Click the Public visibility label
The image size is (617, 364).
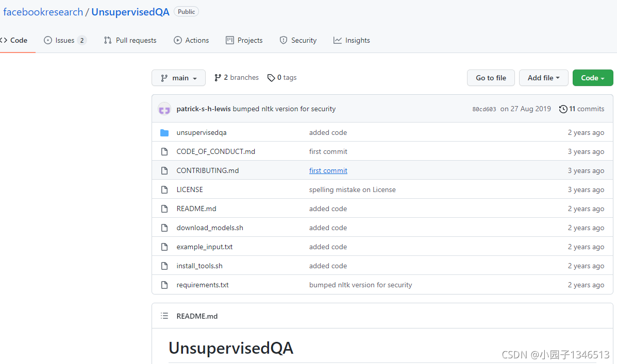point(186,12)
